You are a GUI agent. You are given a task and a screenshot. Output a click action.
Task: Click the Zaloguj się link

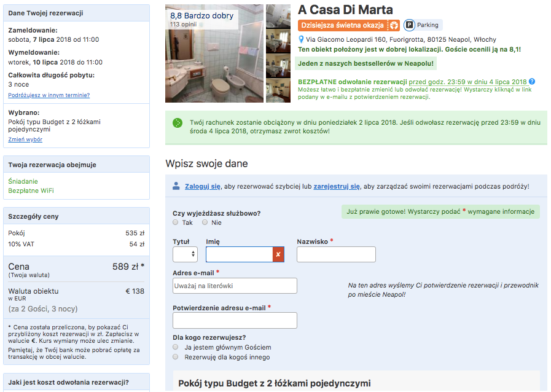(x=203, y=186)
